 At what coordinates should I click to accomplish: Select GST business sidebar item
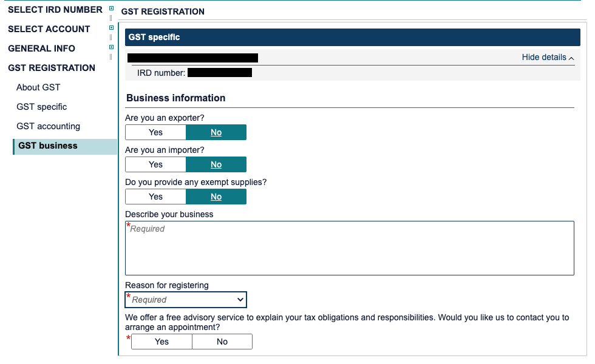click(x=48, y=146)
